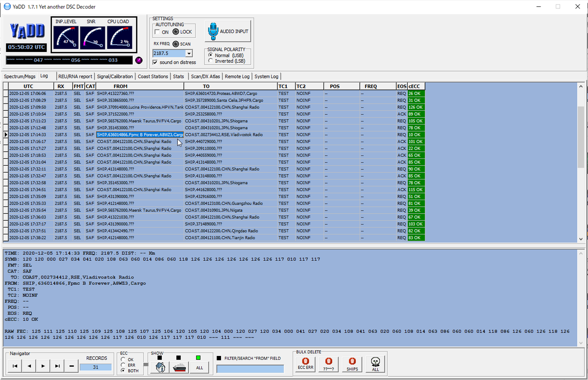Bulk delete ECC ERR records
Image resolution: width=588 pixels, height=380 pixels.
point(306,364)
